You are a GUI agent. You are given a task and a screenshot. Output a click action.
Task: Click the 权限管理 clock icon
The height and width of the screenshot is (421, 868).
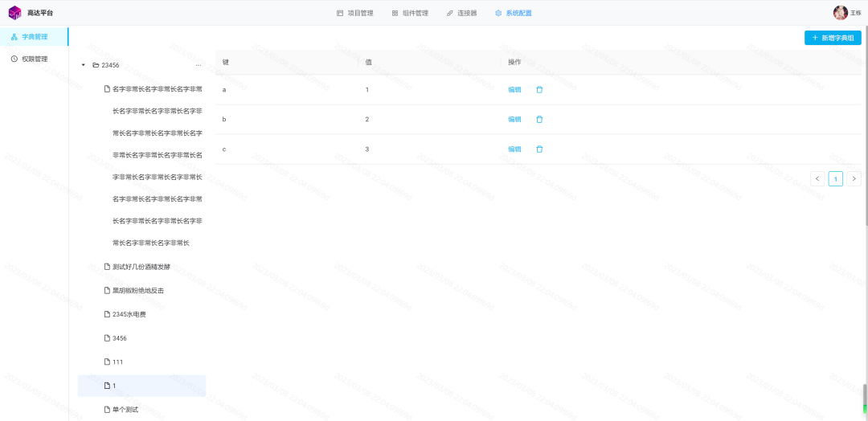pyautogui.click(x=14, y=59)
